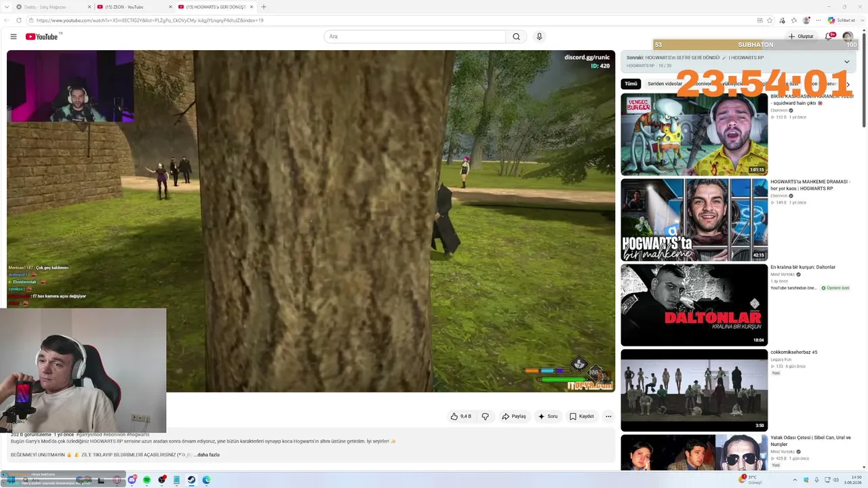
Task: Click the YouTube search input field
Action: [414, 37]
